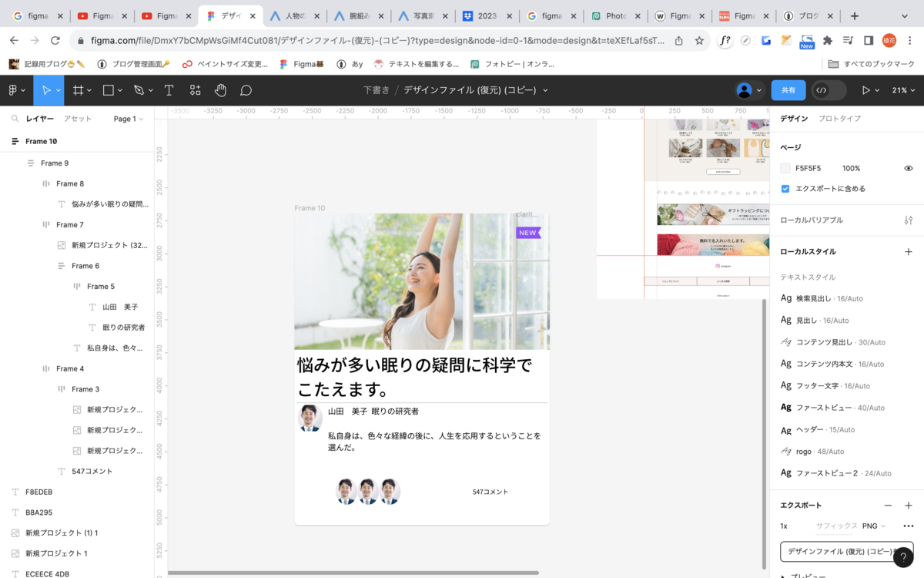Open the 21% zoom dropdown
Screen dimensions: 924x578
pyautogui.click(x=903, y=90)
